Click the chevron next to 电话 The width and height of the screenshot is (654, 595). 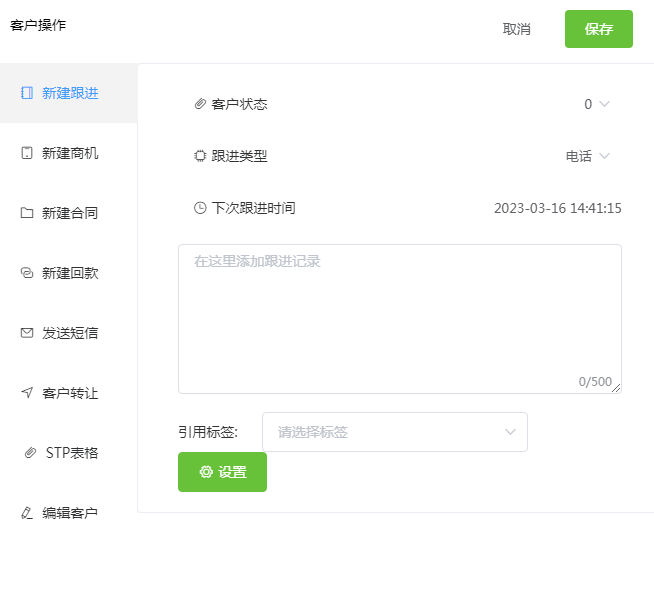tap(604, 156)
